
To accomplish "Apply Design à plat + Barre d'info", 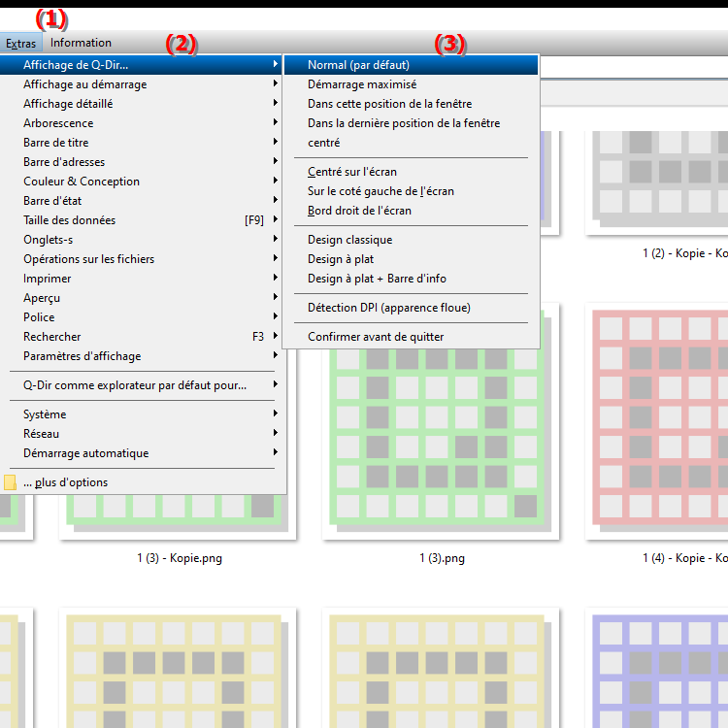I will point(412,279).
